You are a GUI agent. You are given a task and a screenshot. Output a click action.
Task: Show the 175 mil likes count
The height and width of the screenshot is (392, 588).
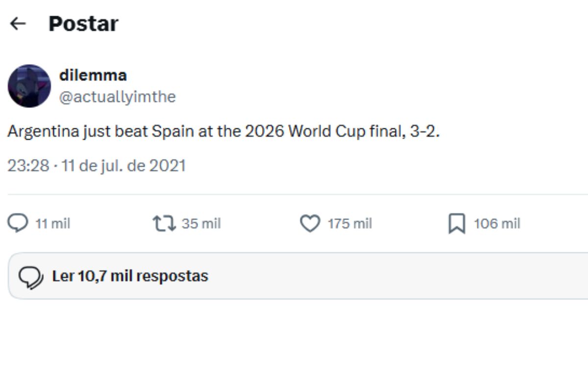350,224
